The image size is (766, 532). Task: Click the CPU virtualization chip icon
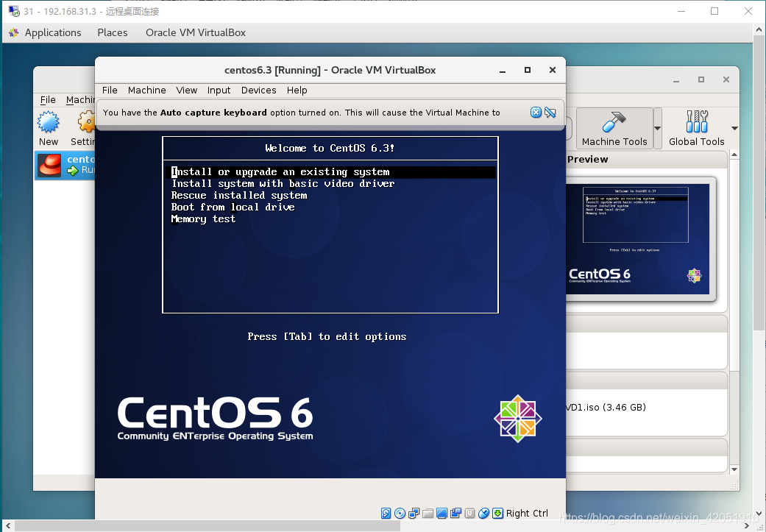click(470, 513)
